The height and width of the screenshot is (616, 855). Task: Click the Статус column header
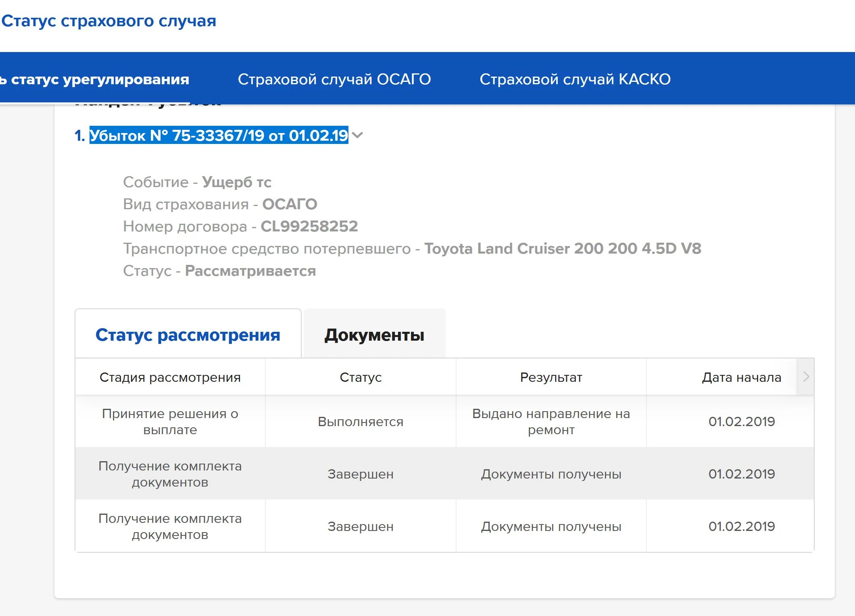point(361,377)
